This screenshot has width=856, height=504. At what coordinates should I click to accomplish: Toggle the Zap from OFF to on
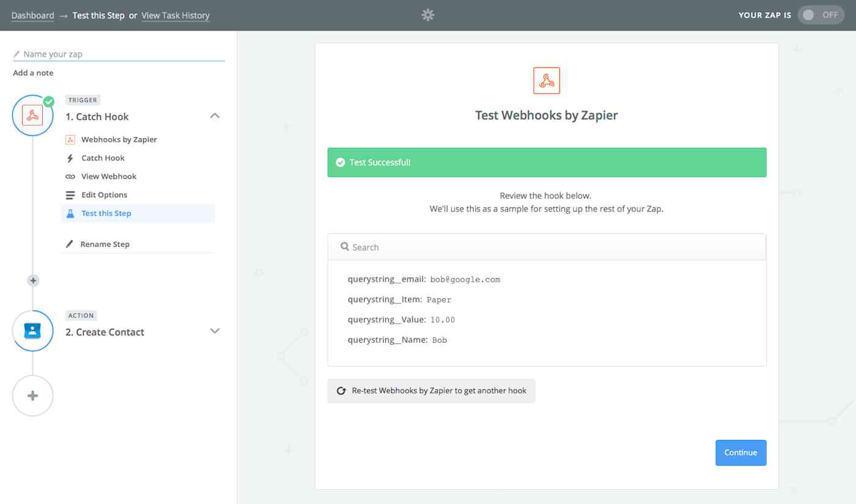pyautogui.click(x=821, y=15)
